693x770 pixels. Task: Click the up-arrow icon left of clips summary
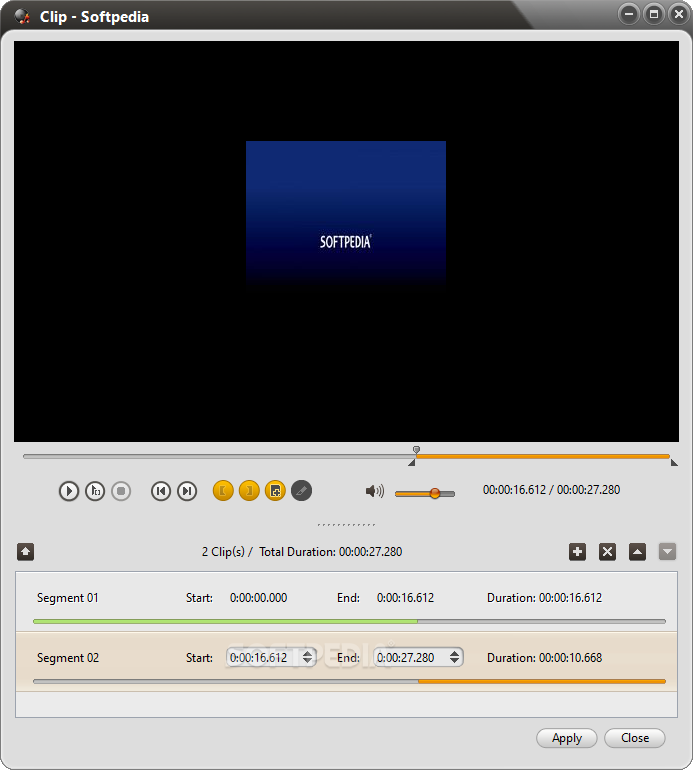click(26, 551)
